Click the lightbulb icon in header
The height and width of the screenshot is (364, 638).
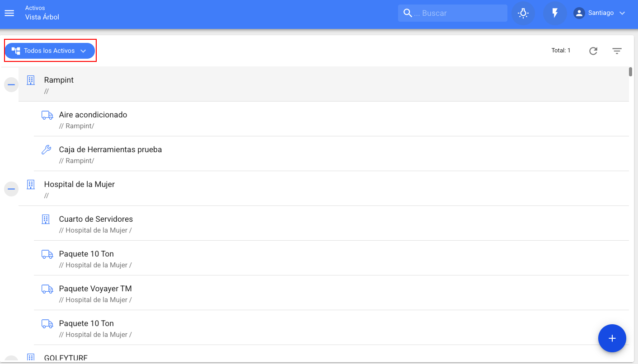pyautogui.click(x=523, y=13)
